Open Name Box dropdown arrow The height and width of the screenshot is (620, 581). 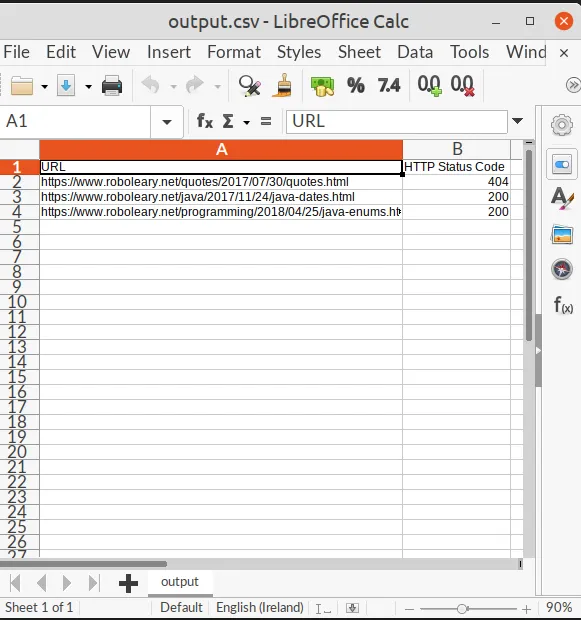point(167,122)
